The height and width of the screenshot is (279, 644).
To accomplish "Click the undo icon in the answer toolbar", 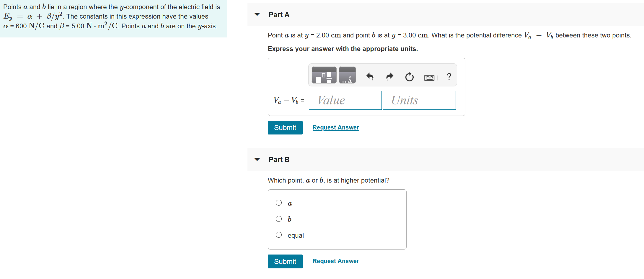I will coord(370,77).
